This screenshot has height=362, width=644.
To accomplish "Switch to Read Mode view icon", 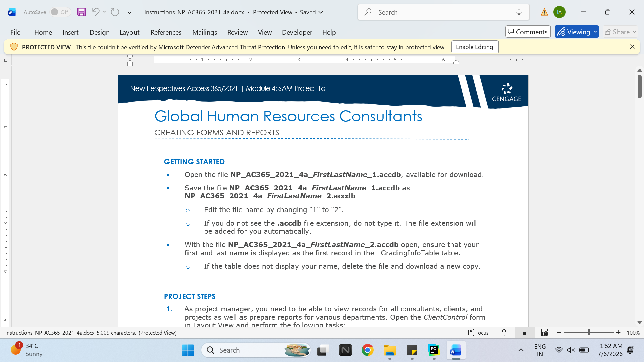I will [504, 333].
